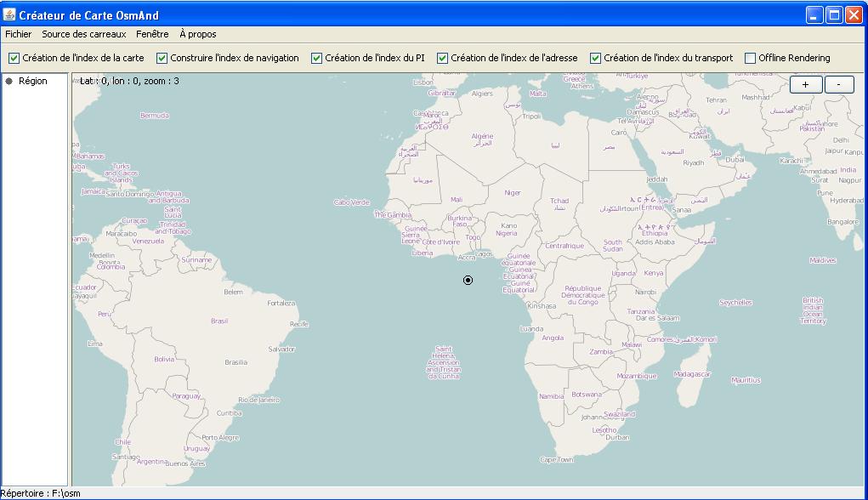The image size is (868, 500).
Task: Click the "Maldives" label on the map
Action: (x=823, y=260)
